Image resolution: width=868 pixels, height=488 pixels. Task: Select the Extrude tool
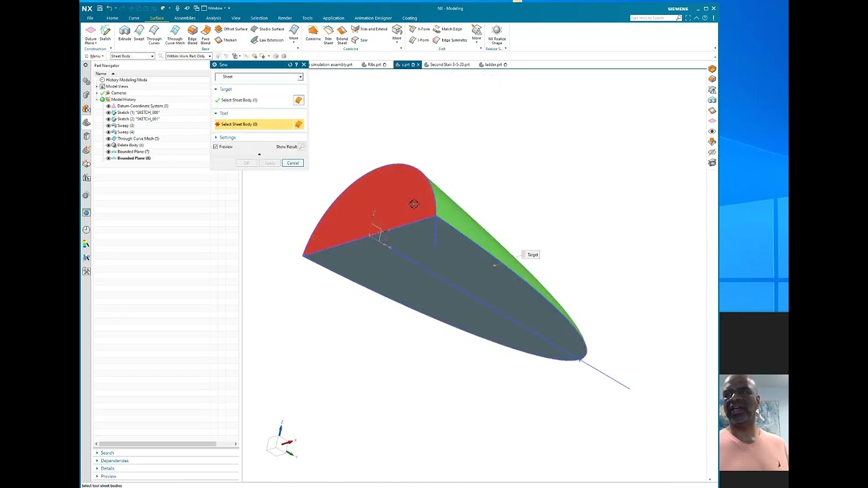(x=125, y=34)
